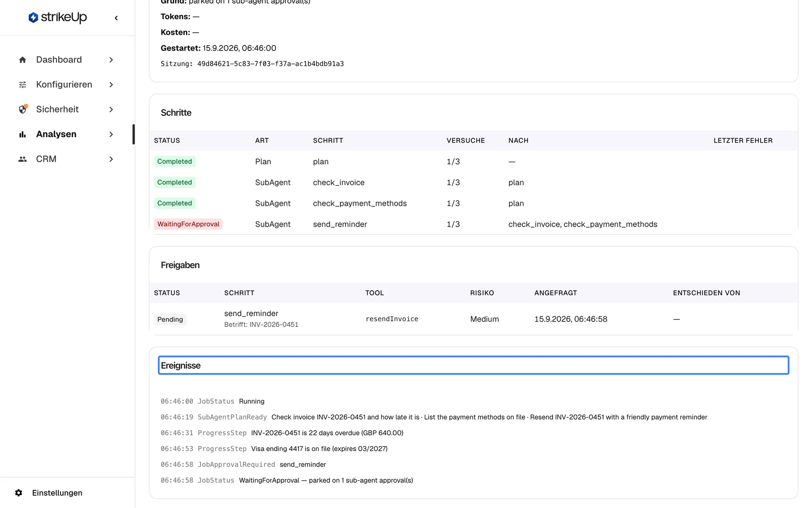Expand the Sicherheit chevron
This screenshot has height=508, width=812.
111,109
